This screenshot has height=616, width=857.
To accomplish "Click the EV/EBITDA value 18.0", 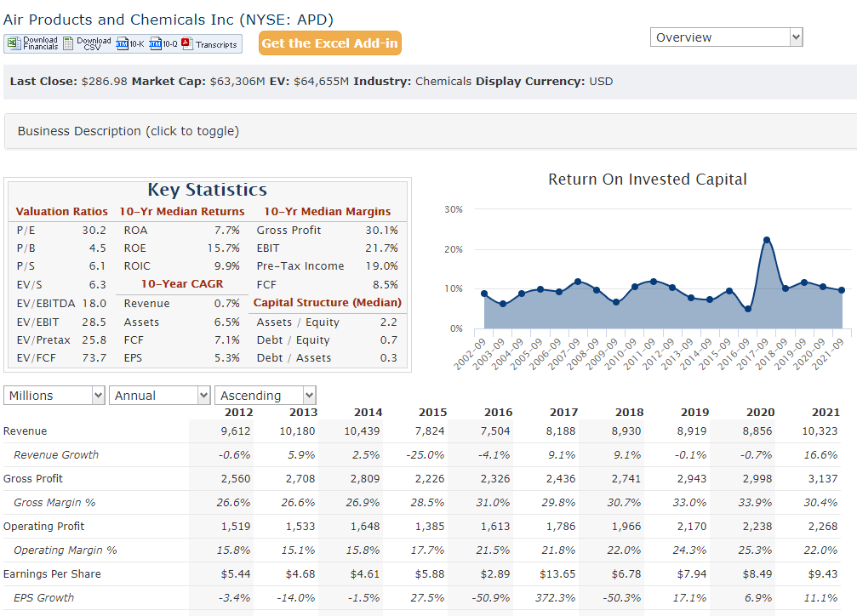I will 94,304.
